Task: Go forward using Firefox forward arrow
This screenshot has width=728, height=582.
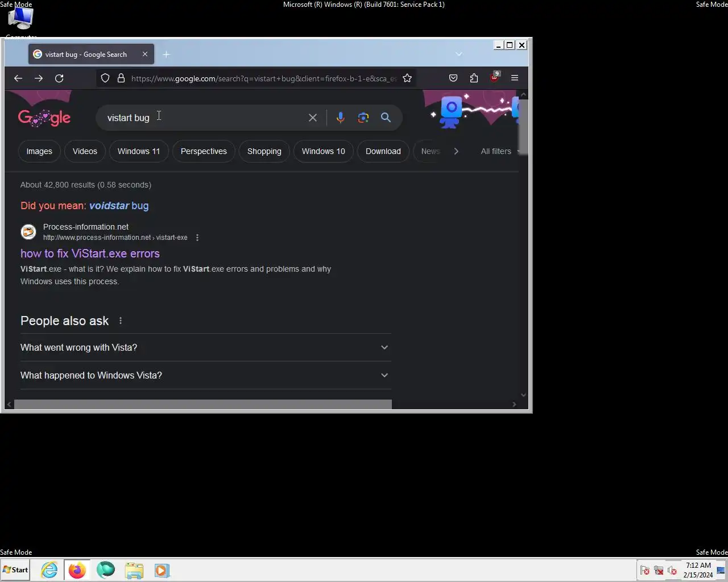Action: point(39,78)
